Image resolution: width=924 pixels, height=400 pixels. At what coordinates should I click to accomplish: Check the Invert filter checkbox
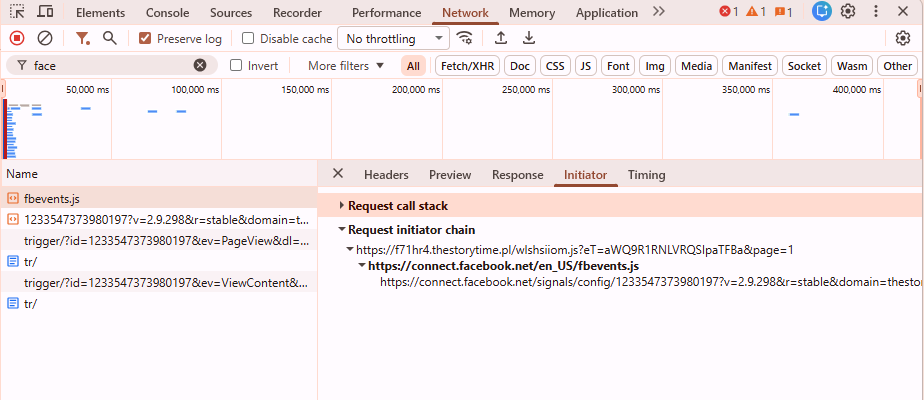236,65
